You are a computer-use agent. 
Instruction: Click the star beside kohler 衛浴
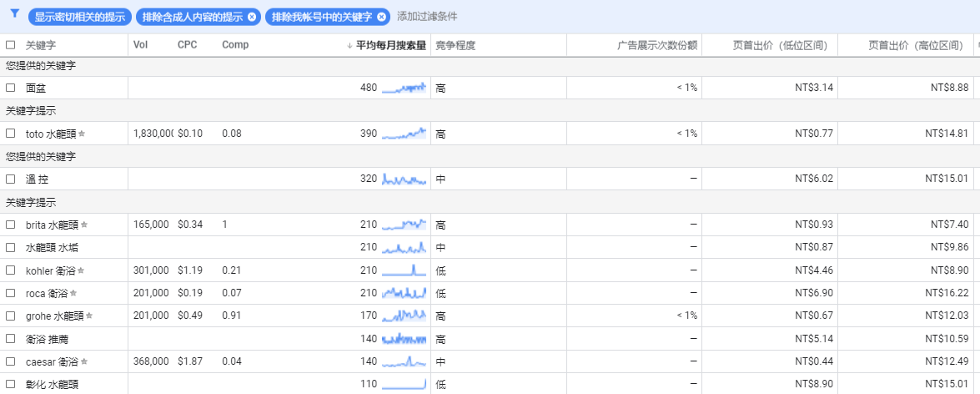[x=82, y=270]
